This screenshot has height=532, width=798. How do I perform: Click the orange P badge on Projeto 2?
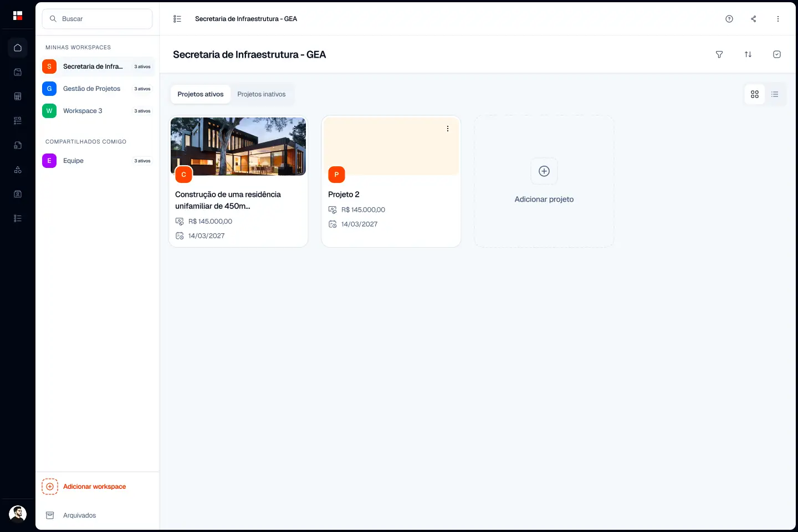click(336, 175)
